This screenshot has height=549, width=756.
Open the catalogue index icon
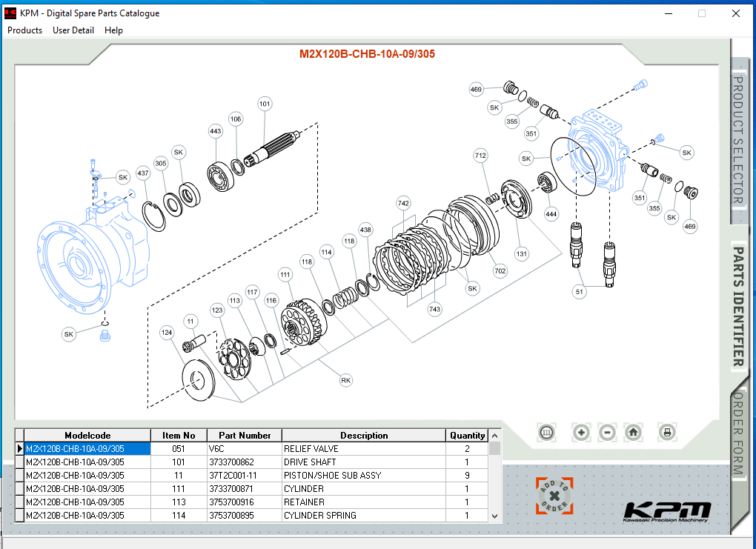[546, 432]
